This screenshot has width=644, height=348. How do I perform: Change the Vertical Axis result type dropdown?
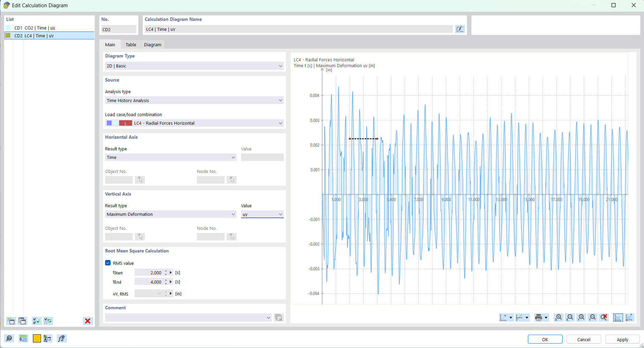pos(170,214)
